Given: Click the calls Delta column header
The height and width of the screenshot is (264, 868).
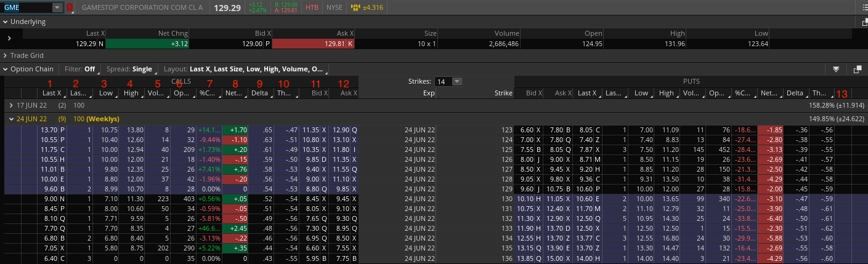Looking at the screenshot, I should click(259, 94).
